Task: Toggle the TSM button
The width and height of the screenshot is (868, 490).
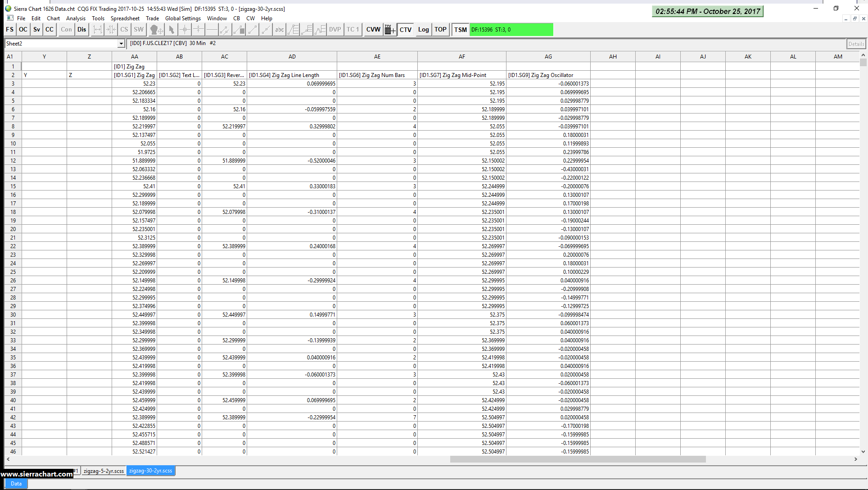Action: [x=460, y=30]
